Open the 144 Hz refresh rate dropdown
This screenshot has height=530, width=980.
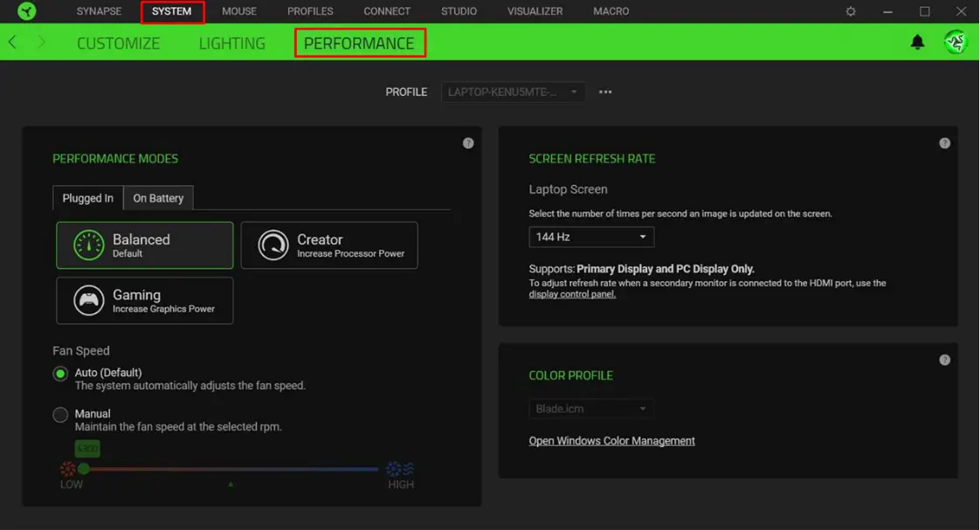pyautogui.click(x=591, y=236)
